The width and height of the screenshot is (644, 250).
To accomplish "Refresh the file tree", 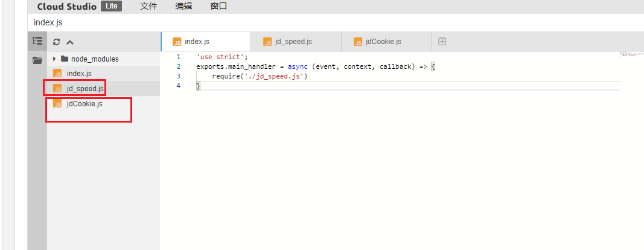I will coord(57,42).
